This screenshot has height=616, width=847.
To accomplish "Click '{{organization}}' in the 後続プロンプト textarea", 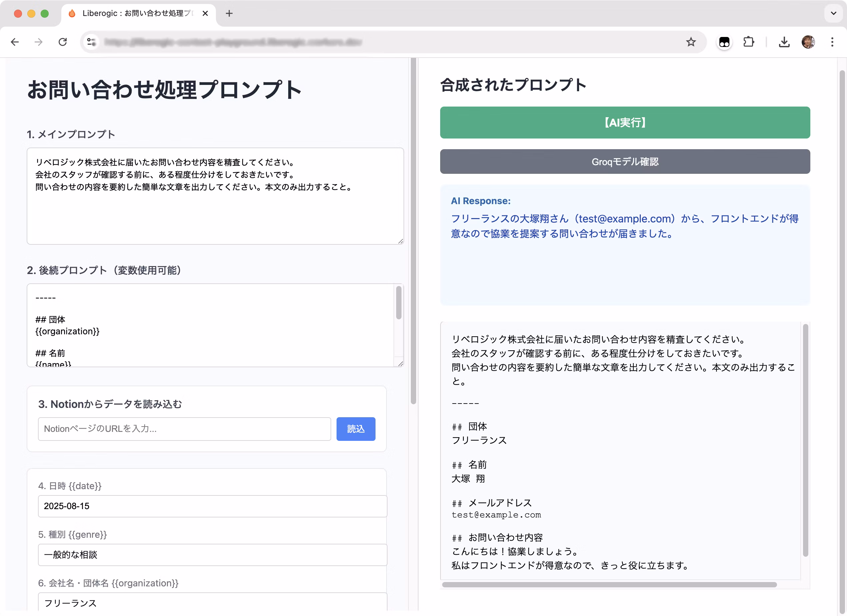I will 67,331.
